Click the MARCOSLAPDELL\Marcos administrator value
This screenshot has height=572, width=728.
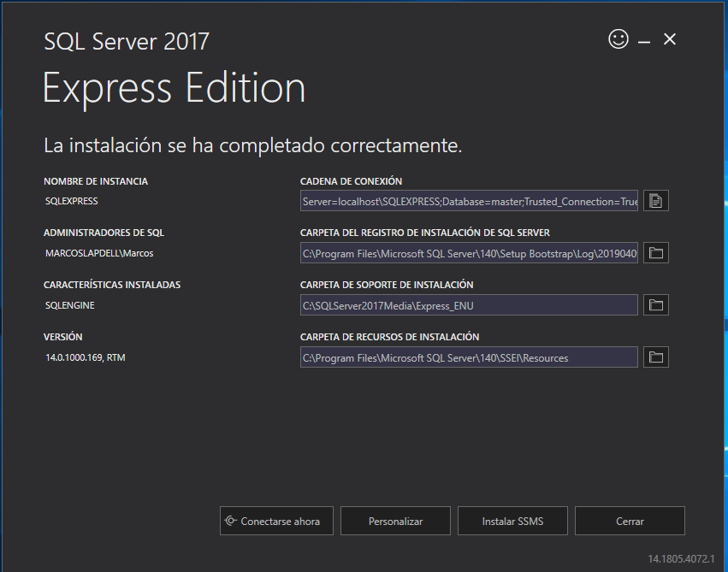99,253
